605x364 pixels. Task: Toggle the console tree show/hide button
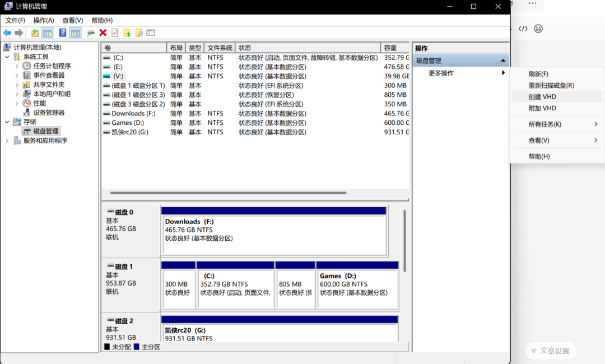click(x=47, y=33)
